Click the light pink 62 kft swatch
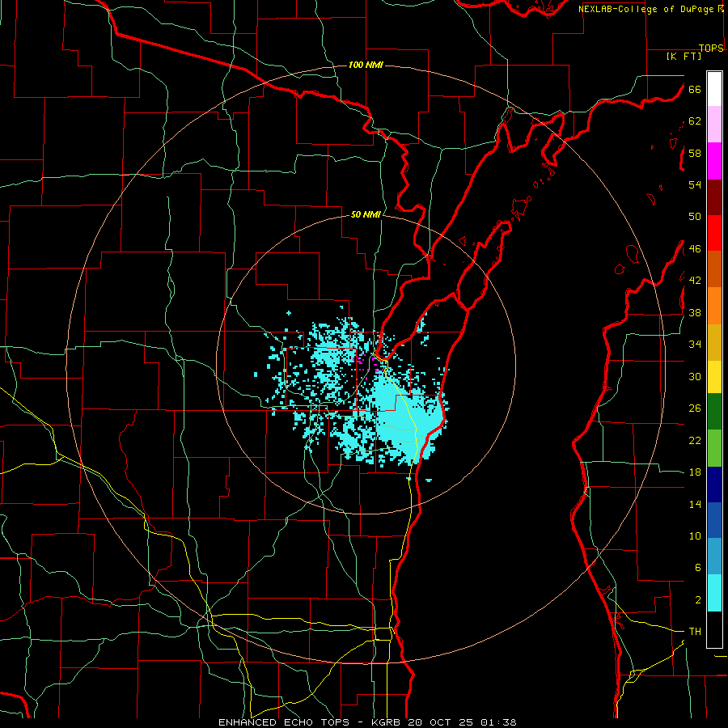The height and width of the screenshot is (728, 728). coord(714,124)
